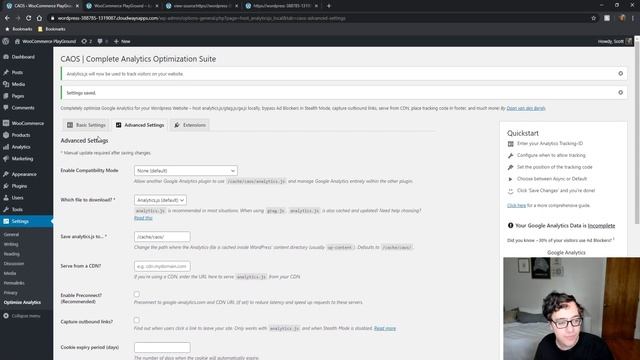
Task: Open the Comments section
Action: point(23,108)
